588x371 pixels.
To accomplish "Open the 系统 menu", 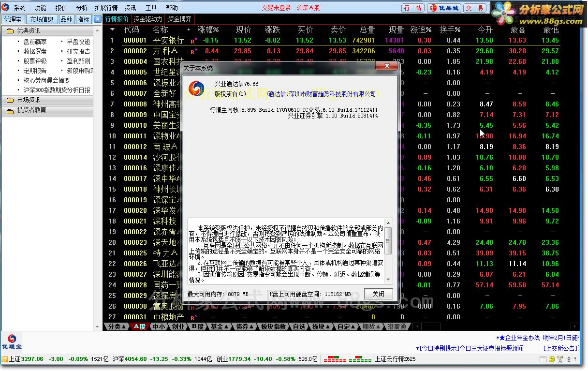I will click(x=20, y=8).
